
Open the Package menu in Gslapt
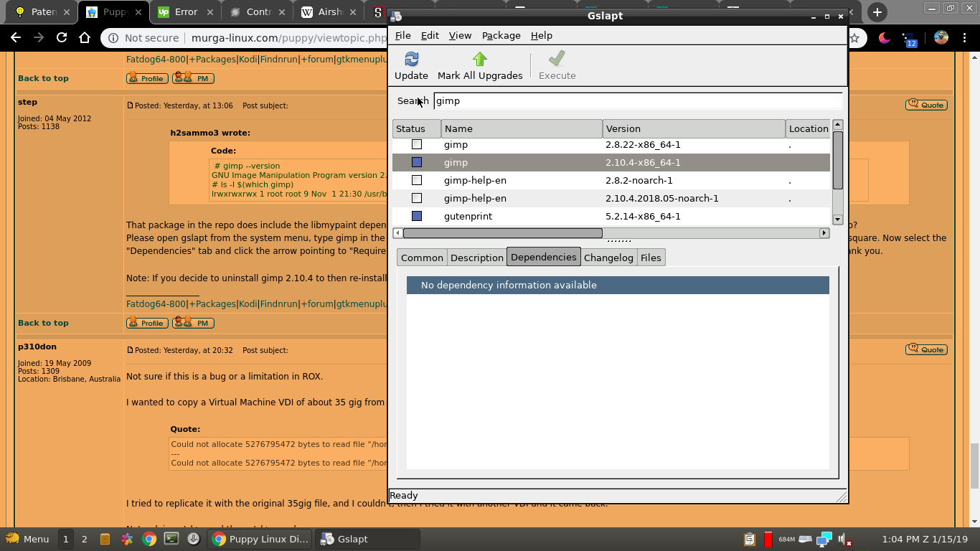pos(501,35)
